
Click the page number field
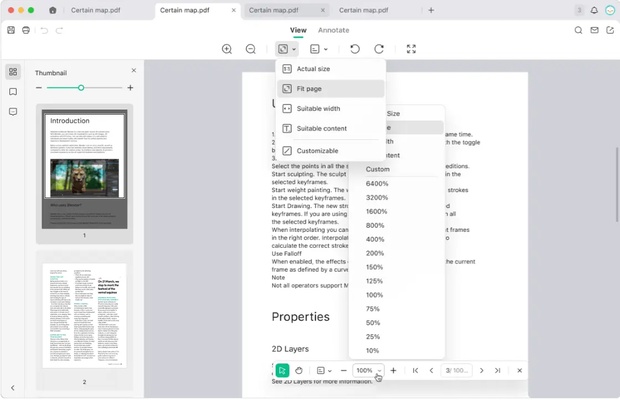456,370
